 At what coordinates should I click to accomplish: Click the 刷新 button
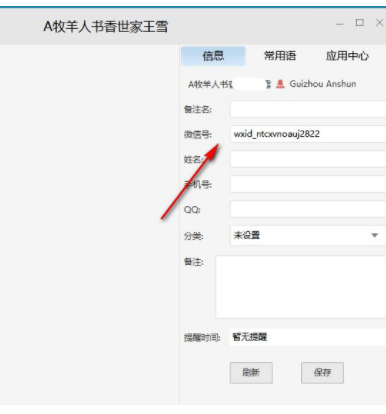pos(251,373)
